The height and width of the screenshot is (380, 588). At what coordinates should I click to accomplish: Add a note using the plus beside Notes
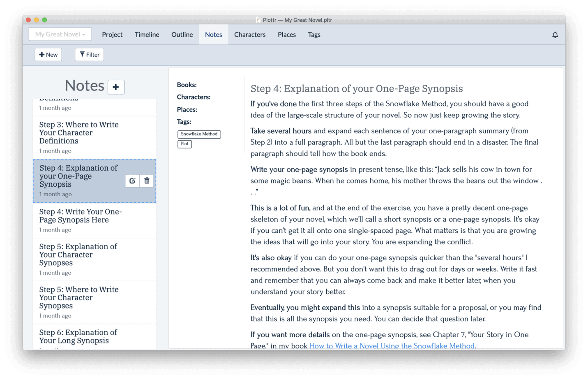point(116,87)
